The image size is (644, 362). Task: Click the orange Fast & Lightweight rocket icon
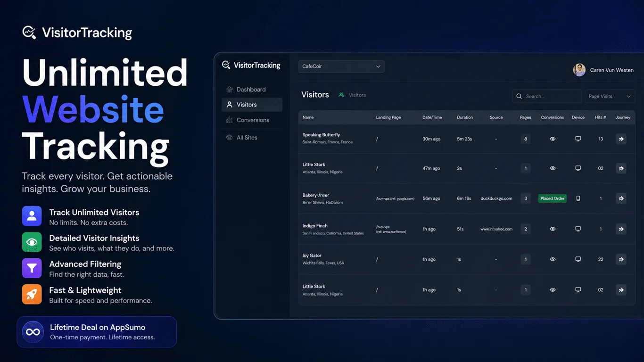pyautogui.click(x=32, y=295)
